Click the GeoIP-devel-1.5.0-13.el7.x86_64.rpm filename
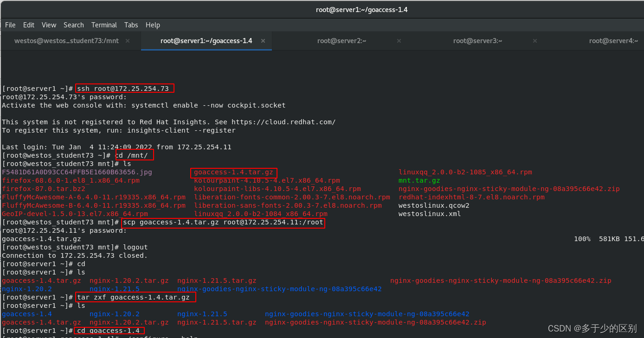 (x=75, y=214)
